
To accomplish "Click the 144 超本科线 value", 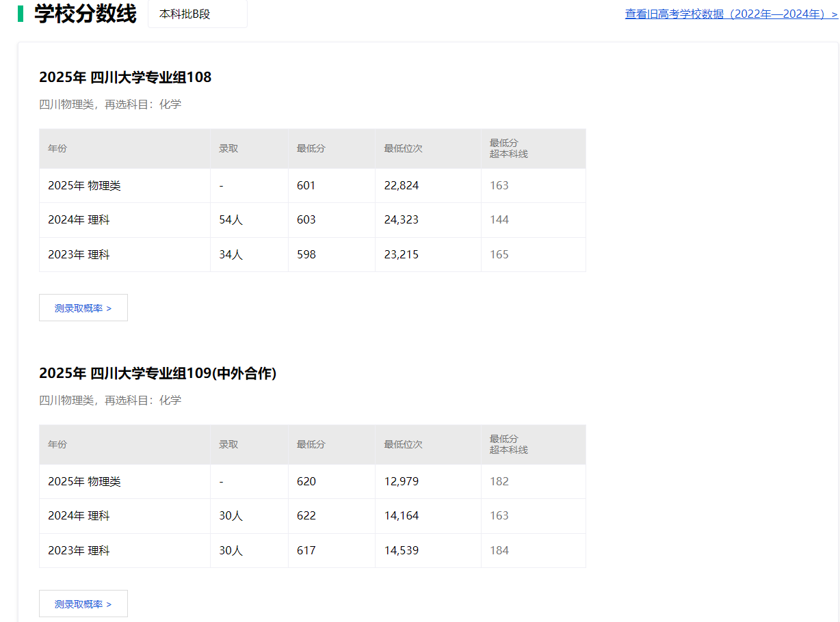I will [x=499, y=220].
